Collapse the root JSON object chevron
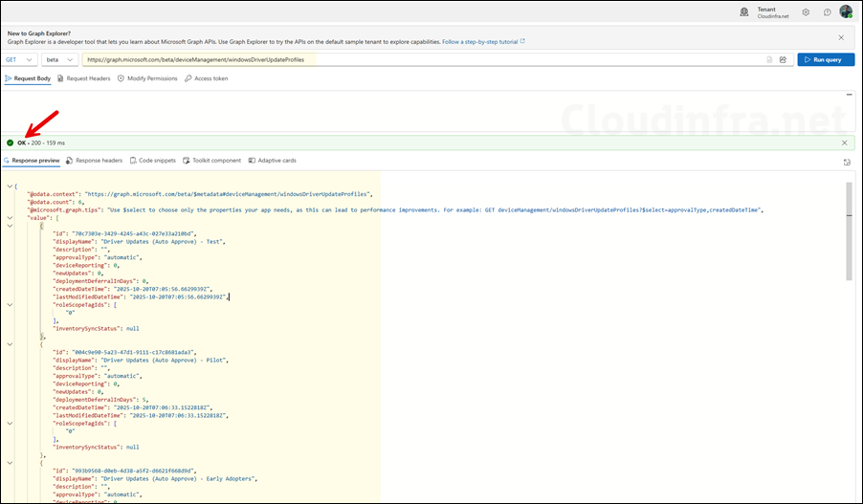 [9, 186]
